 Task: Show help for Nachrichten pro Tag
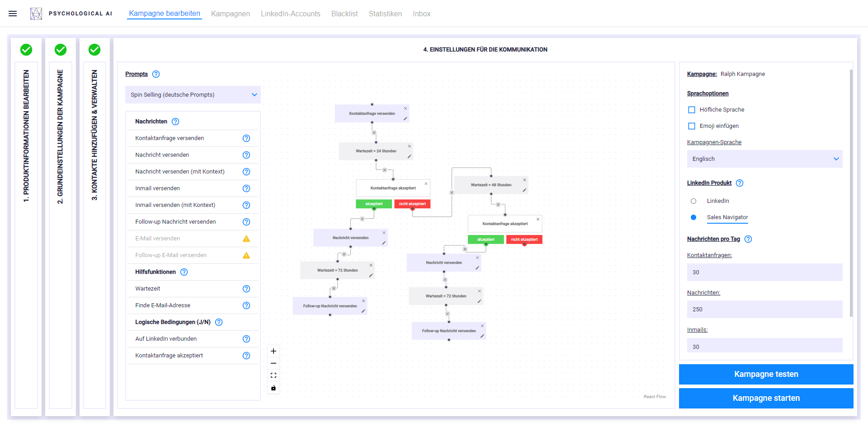click(748, 239)
